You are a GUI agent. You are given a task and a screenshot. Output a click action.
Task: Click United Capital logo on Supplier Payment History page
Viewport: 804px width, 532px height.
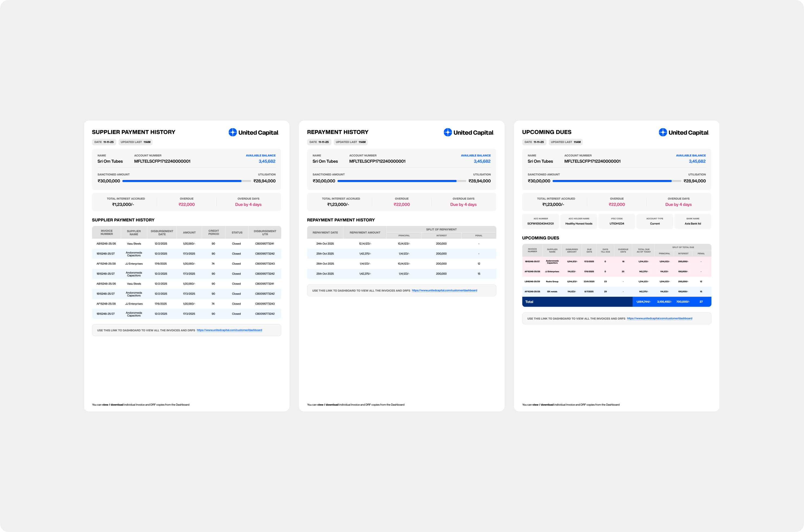click(x=254, y=132)
